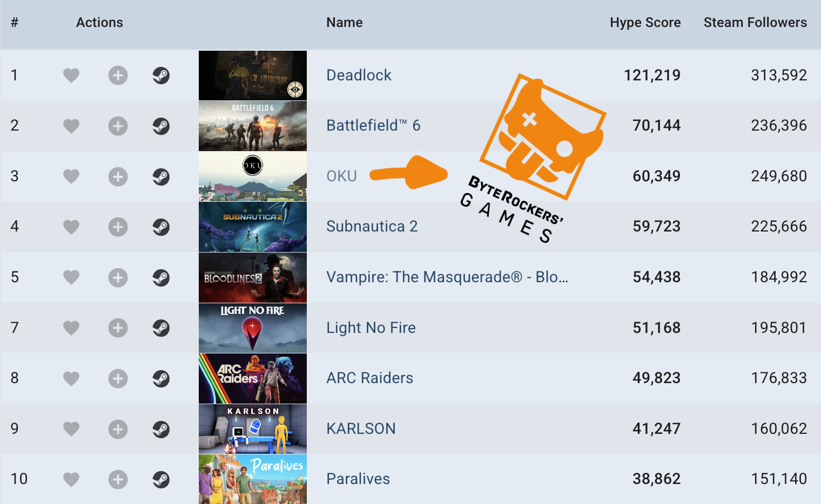
Task: Open the Subnautica 2 game link
Action: click(372, 227)
